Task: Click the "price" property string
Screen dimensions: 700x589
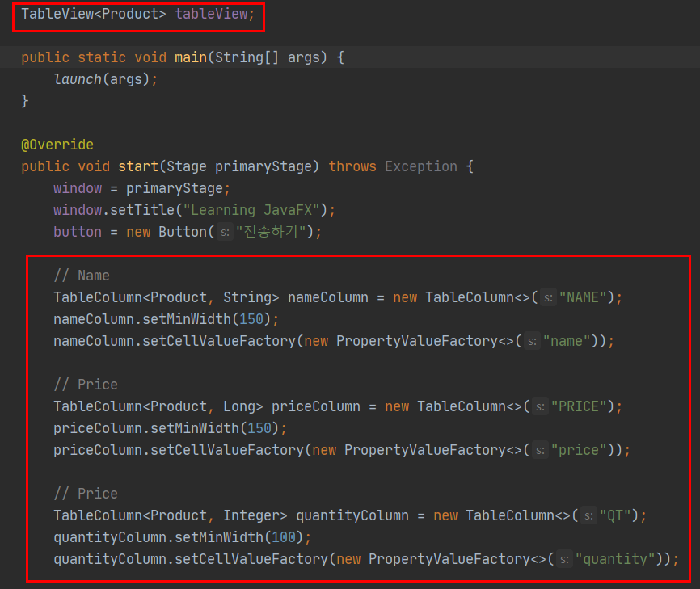Action: [x=579, y=450]
